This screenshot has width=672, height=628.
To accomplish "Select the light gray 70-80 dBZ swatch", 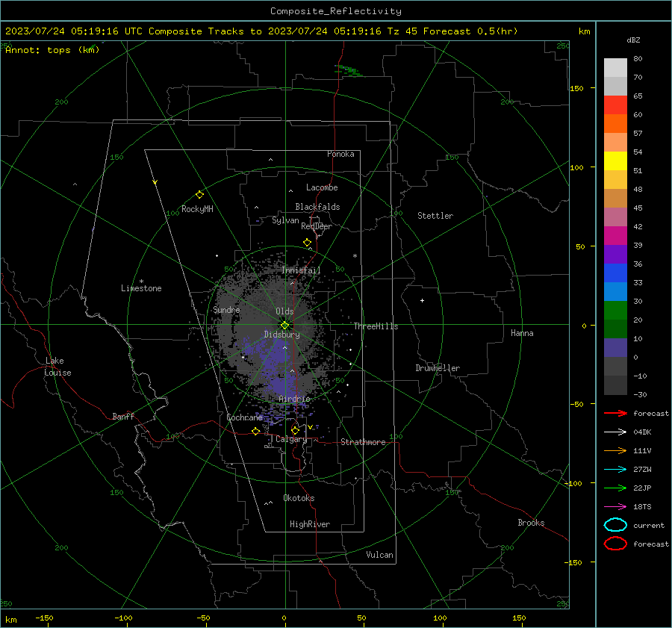I will pos(615,67).
